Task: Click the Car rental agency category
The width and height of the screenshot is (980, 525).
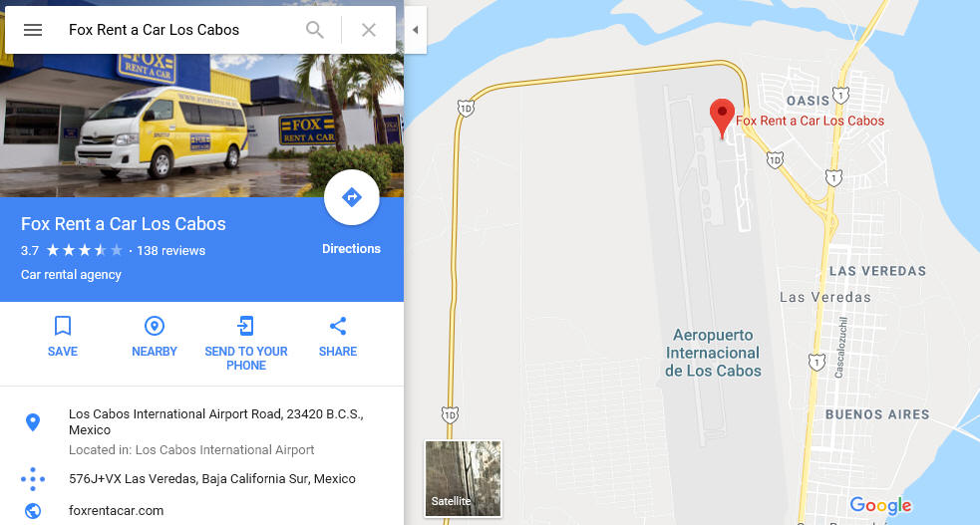Action: (x=71, y=275)
